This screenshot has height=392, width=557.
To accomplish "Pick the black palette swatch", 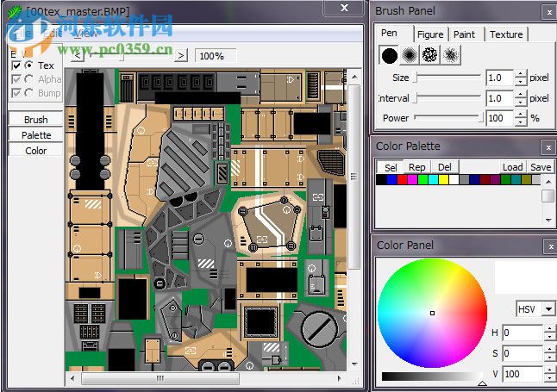I will 381,180.
